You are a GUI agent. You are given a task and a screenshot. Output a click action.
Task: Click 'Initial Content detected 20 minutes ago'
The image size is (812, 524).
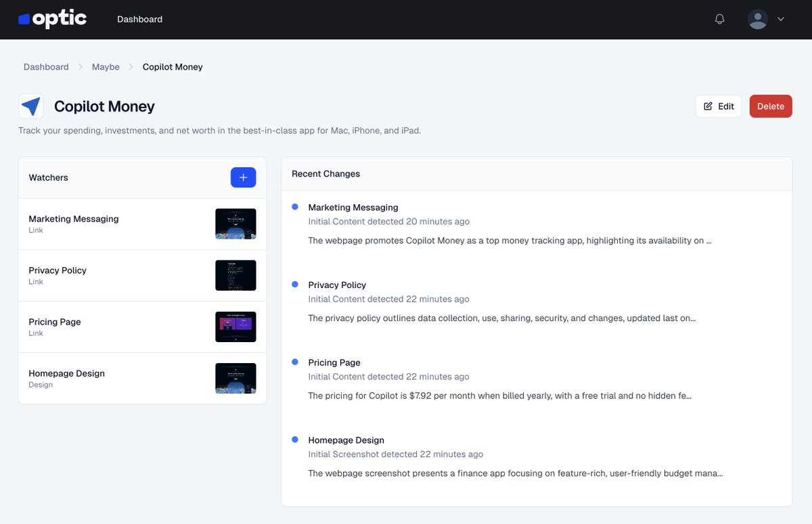(388, 222)
